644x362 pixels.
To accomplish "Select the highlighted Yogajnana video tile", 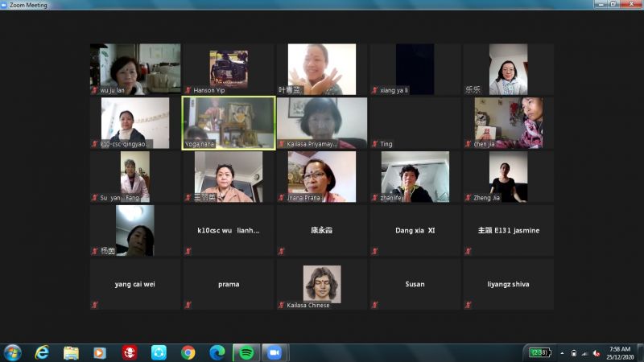I will pyautogui.click(x=229, y=123).
